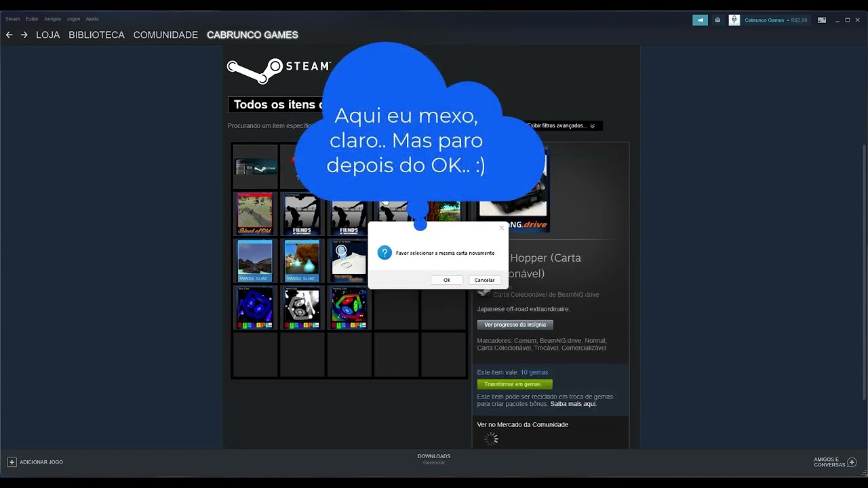Click the wallet balance R$2,98
The image size is (868, 488).
(799, 20)
